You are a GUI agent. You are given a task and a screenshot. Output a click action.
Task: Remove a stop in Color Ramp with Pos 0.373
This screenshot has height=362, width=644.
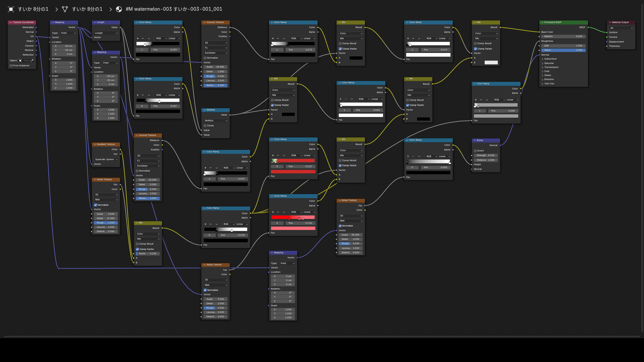pyautogui.click(x=278, y=39)
